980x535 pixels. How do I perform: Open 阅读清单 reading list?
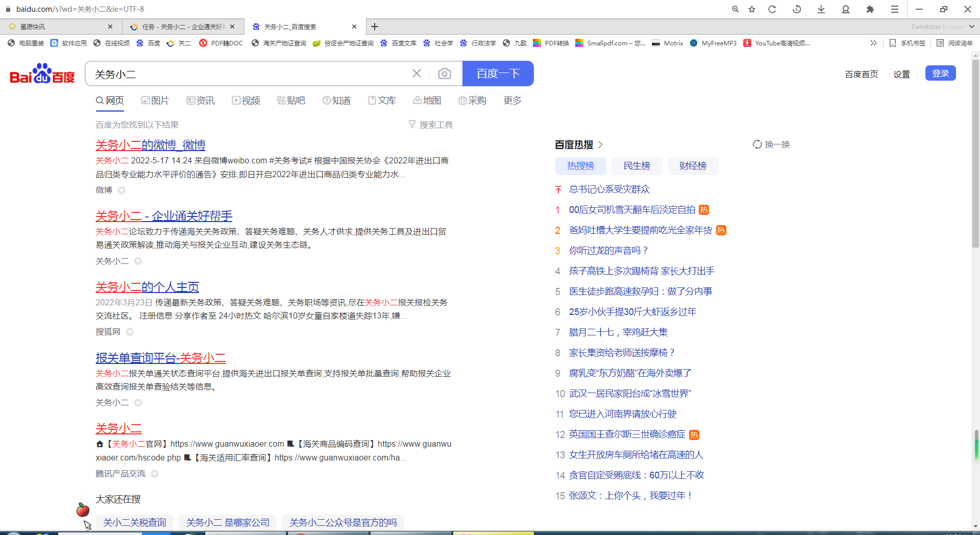point(955,43)
